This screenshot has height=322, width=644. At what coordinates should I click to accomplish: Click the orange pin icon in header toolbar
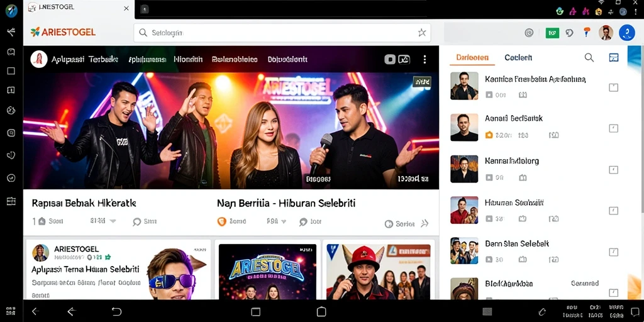[x=587, y=33]
